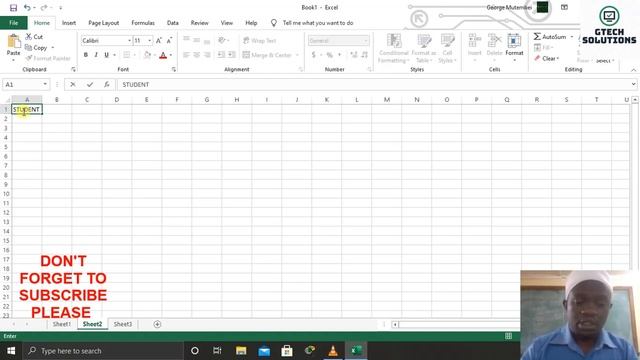Open the Copy options dropdown arrow

pyautogui.click(x=53, y=48)
